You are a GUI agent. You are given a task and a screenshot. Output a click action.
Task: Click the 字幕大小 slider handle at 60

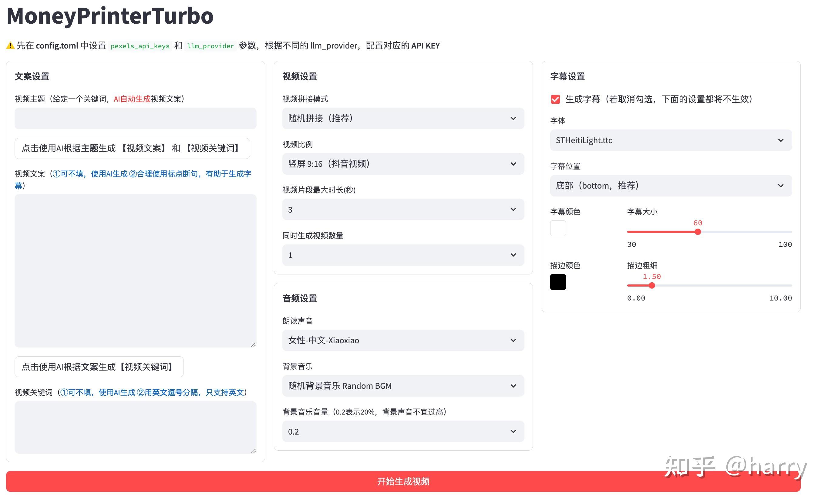click(x=698, y=231)
